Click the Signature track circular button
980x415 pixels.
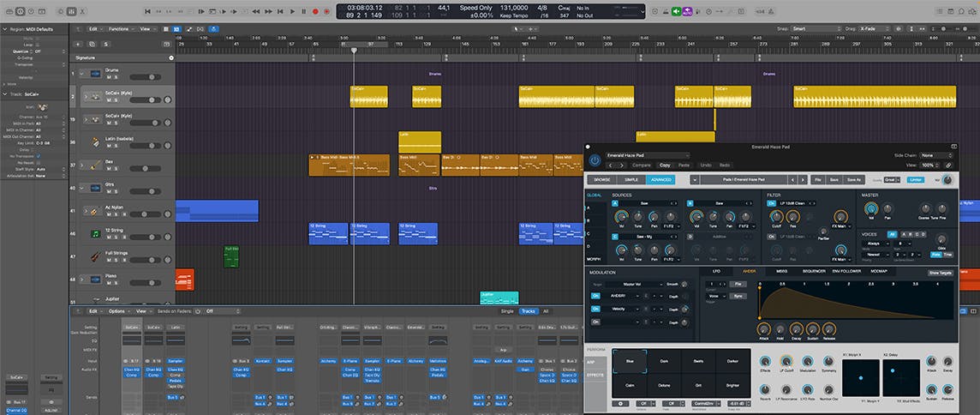pos(171,58)
